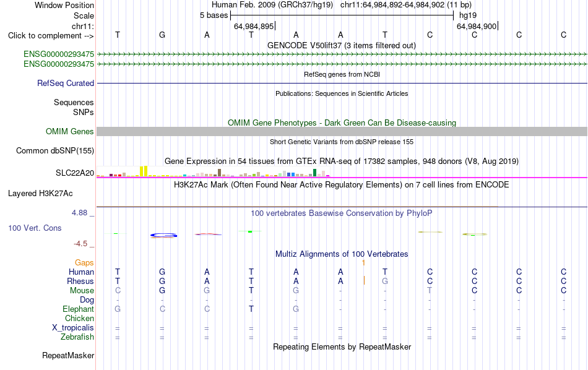Click the RepeatMasker track label

68,355
